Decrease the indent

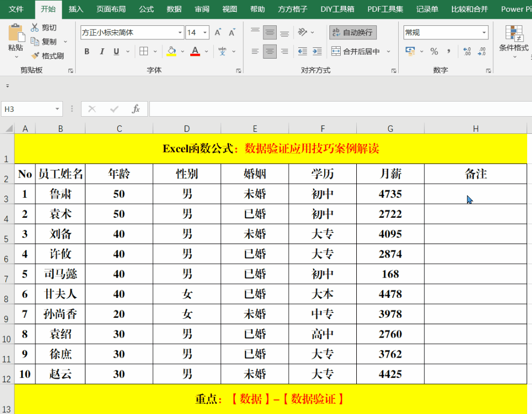pyautogui.click(x=303, y=52)
